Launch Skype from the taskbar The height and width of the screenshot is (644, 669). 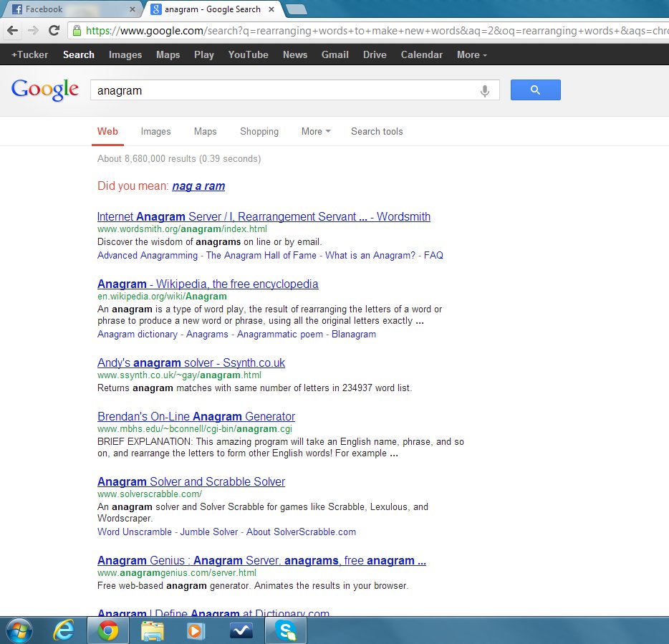[x=286, y=630]
